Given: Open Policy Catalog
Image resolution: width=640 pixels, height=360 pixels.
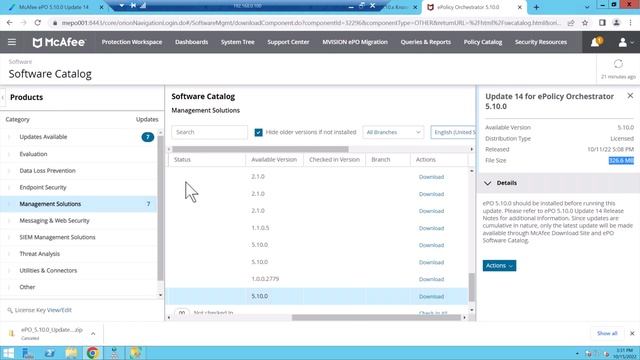Looking at the screenshot, I should [x=482, y=42].
